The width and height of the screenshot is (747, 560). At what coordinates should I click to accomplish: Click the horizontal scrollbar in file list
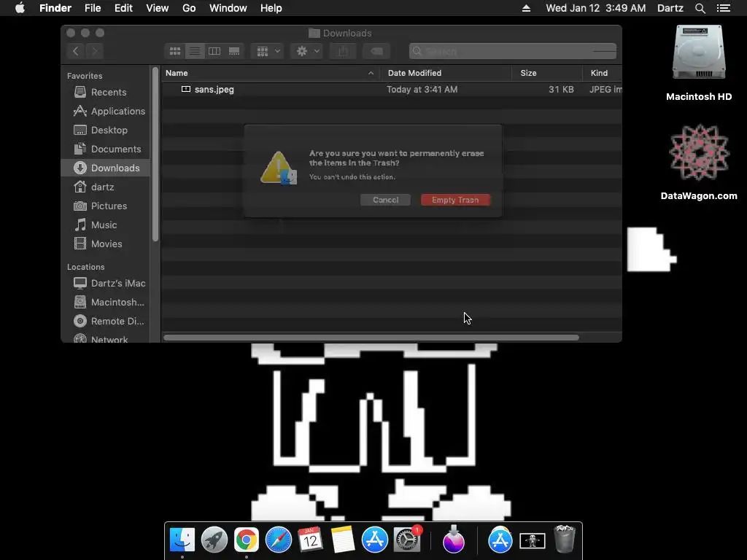tap(371, 338)
